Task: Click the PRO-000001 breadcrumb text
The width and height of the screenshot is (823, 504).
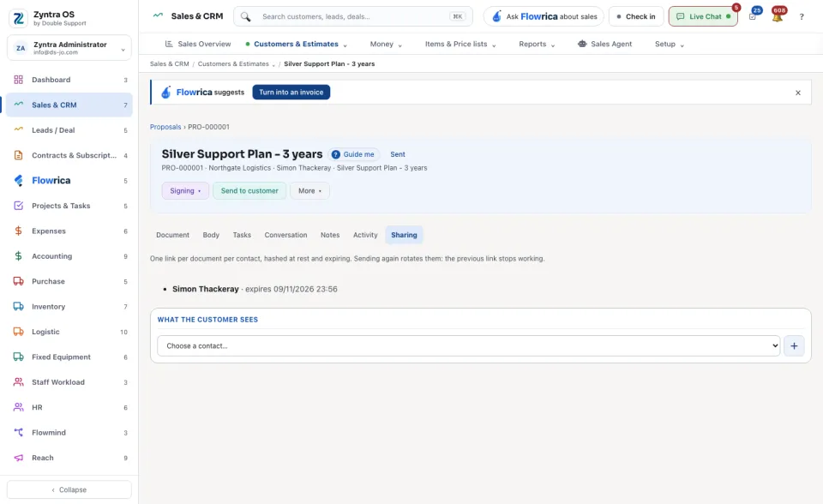Action: coord(208,127)
